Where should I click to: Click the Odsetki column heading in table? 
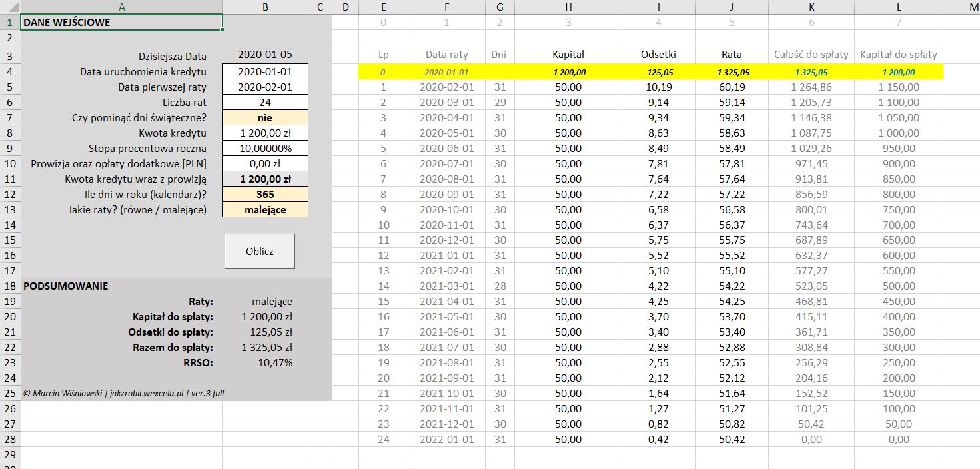658,55
